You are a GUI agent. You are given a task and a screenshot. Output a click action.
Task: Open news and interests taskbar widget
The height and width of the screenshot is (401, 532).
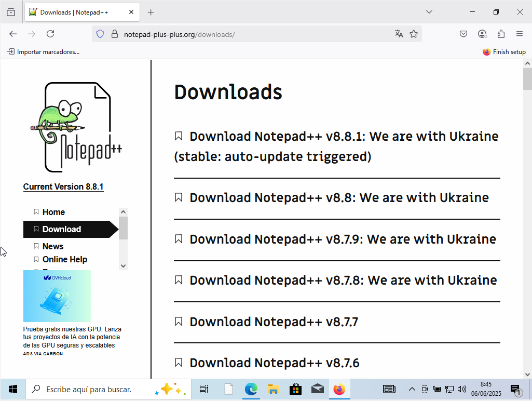389,389
